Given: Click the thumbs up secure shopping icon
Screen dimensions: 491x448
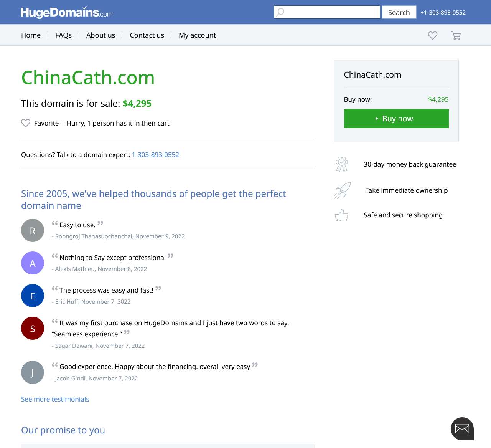Looking at the screenshot, I should pyautogui.click(x=342, y=215).
